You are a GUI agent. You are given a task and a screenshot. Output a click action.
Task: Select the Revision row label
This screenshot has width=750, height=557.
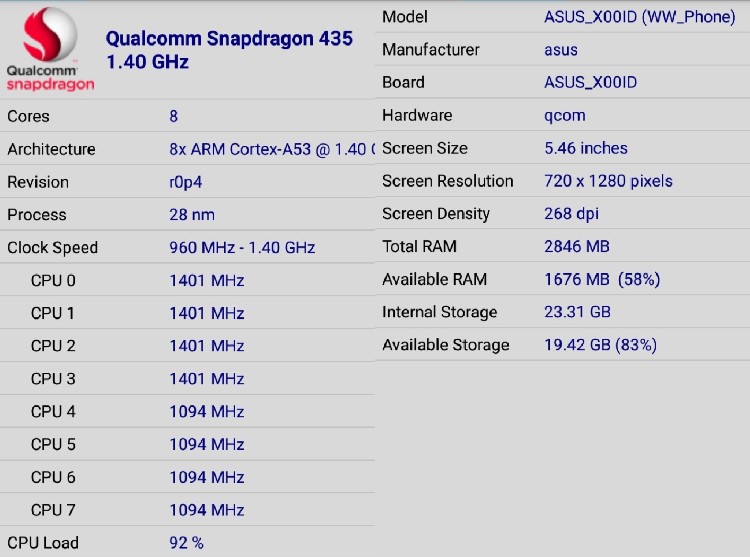[x=38, y=182]
